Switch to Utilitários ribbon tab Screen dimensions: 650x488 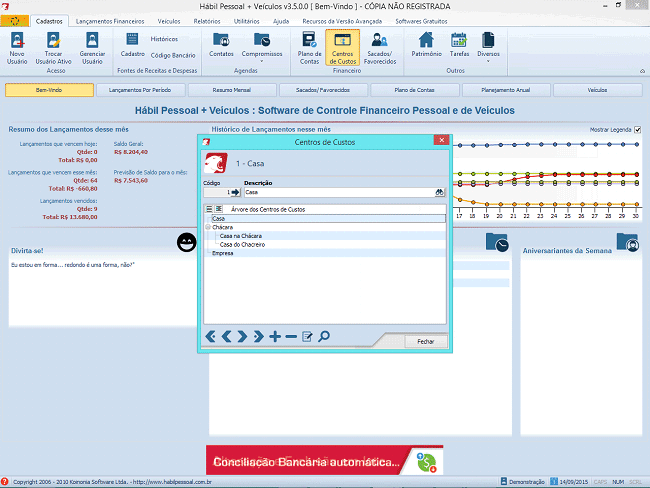[247, 21]
